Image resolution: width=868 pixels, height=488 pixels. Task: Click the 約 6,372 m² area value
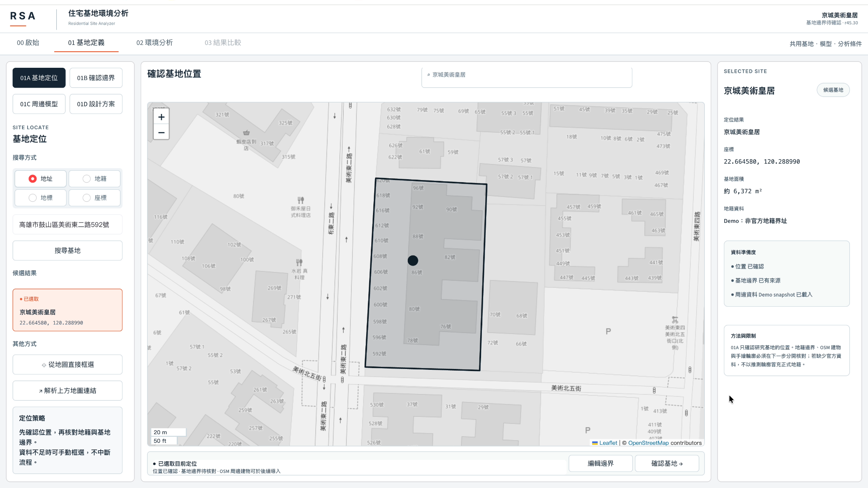pyautogui.click(x=743, y=191)
